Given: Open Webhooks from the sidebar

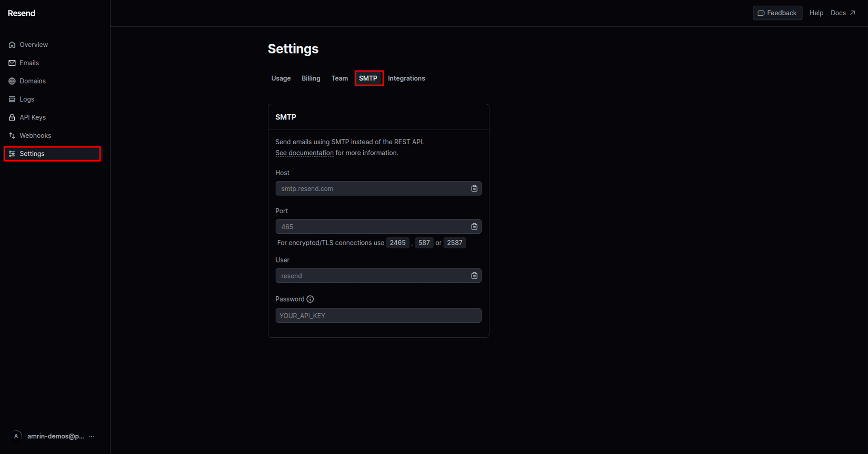Looking at the screenshot, I should [x=36, y=135].
